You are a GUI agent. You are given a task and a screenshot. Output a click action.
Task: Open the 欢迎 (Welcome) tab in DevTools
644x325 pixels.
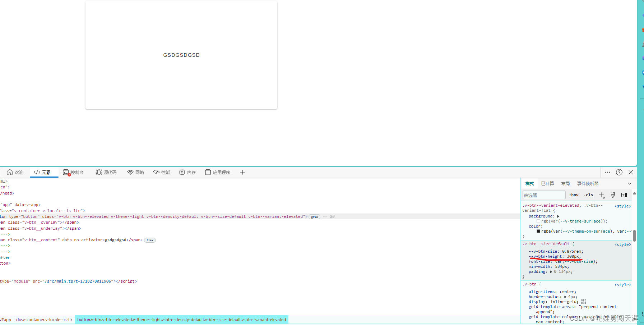15,172
